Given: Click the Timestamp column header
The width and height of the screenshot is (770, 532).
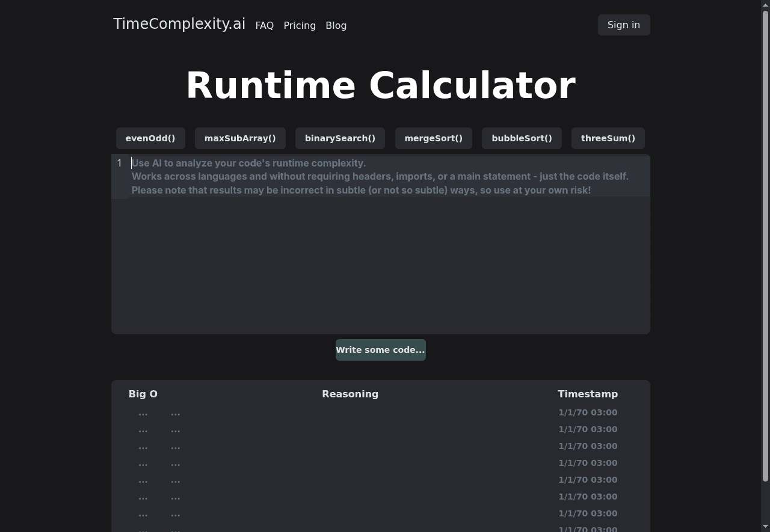Looking at the screenshot, I should click(x=588, y=394).
